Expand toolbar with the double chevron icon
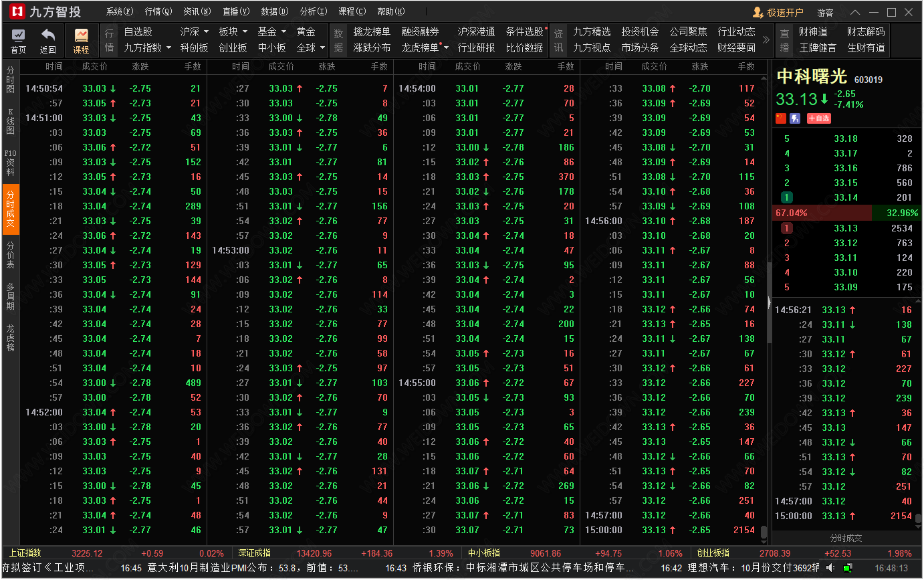924x580 pixels. 766,40
